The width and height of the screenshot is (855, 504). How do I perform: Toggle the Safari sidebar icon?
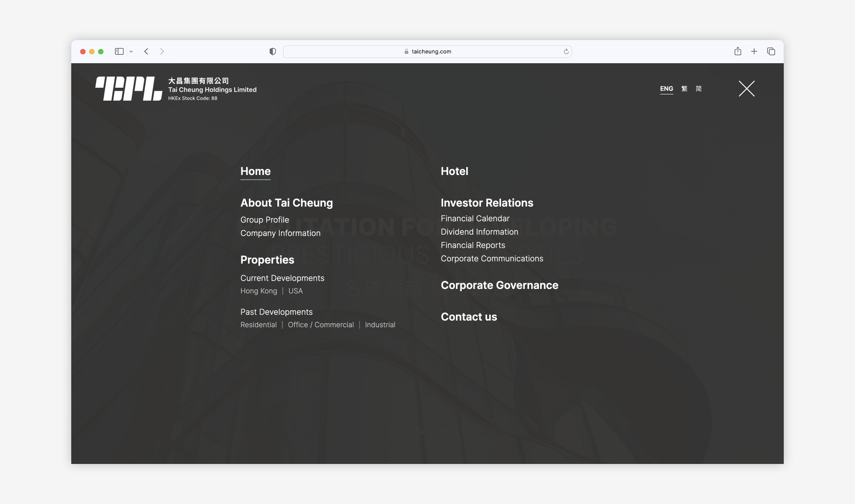[119, 52]
